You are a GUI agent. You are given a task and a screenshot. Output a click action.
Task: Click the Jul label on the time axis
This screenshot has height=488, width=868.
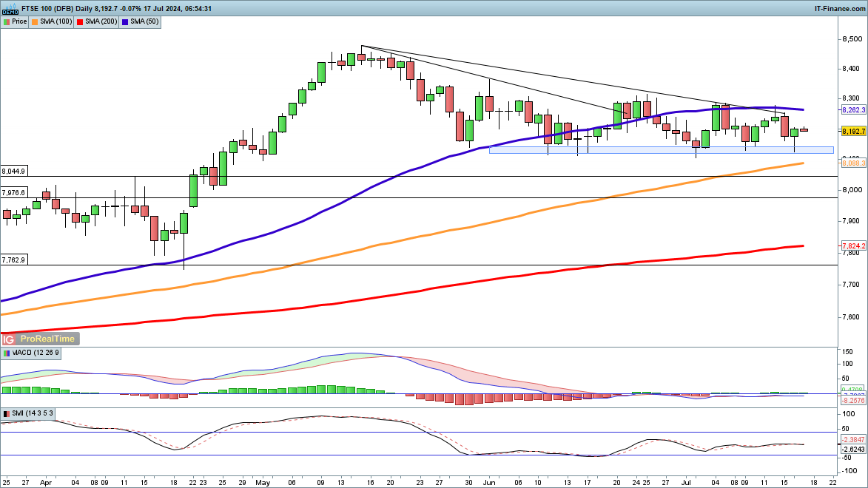click(687, 481)
